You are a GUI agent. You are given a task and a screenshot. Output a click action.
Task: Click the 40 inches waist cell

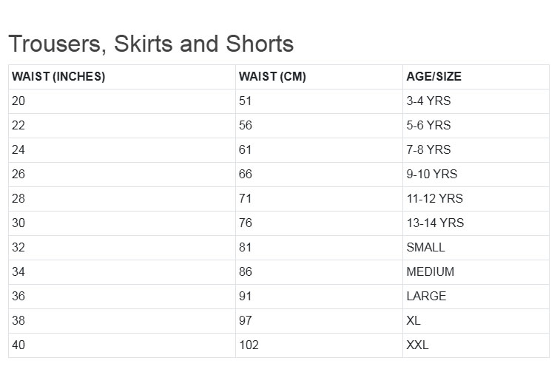tap(18, 345)
